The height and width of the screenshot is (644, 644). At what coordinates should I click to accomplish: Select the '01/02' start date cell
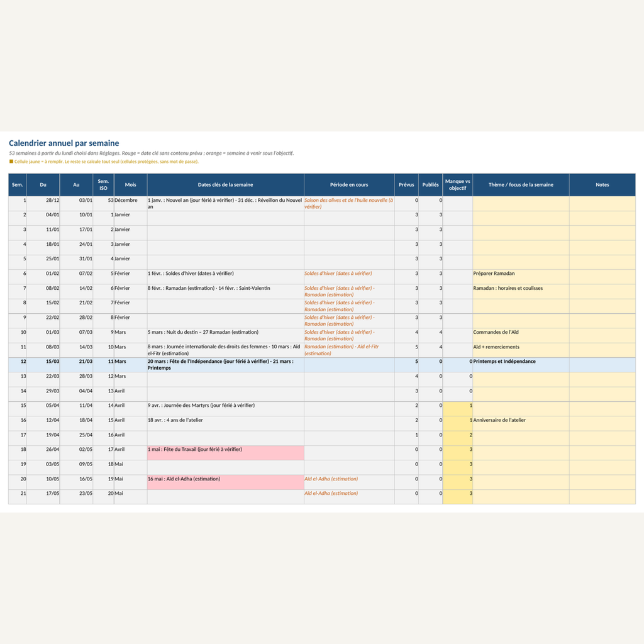[43, 277]
